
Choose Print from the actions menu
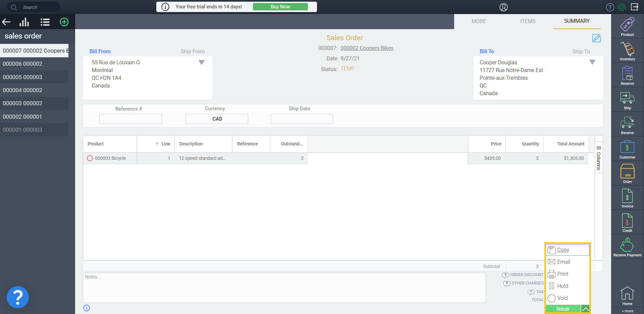568,274
